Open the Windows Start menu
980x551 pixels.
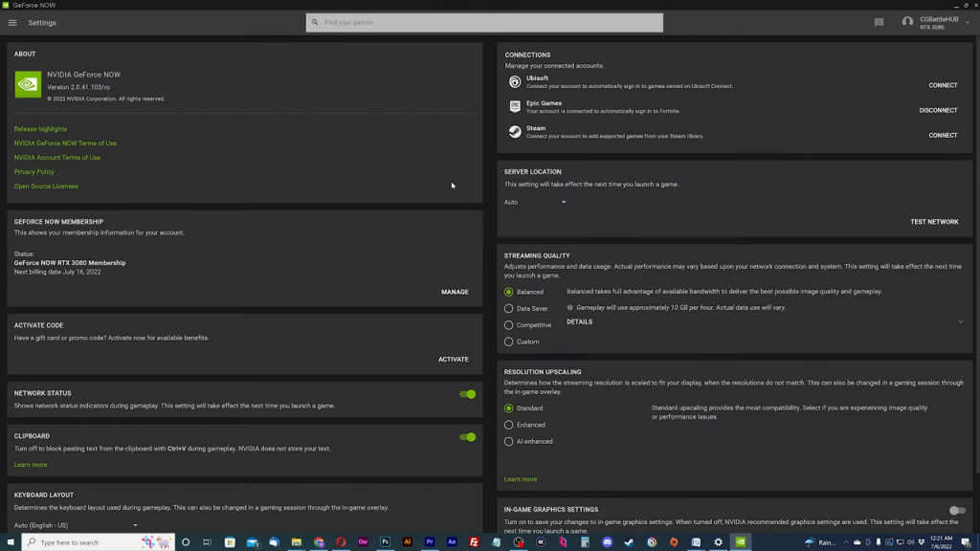11,542
